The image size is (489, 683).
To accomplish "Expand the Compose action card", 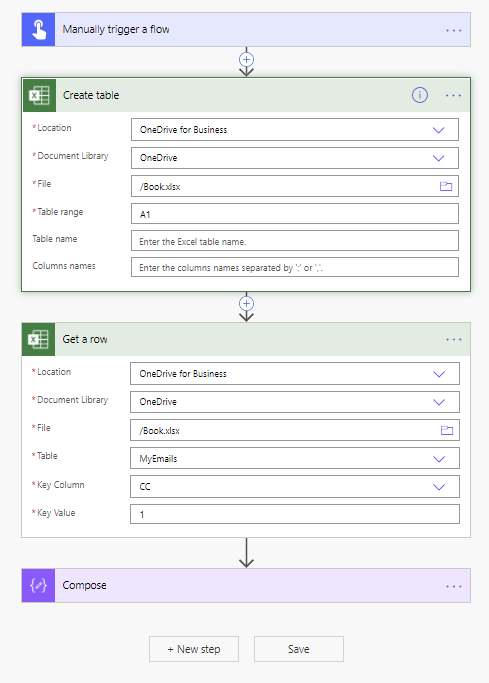I will coord(248,585).
